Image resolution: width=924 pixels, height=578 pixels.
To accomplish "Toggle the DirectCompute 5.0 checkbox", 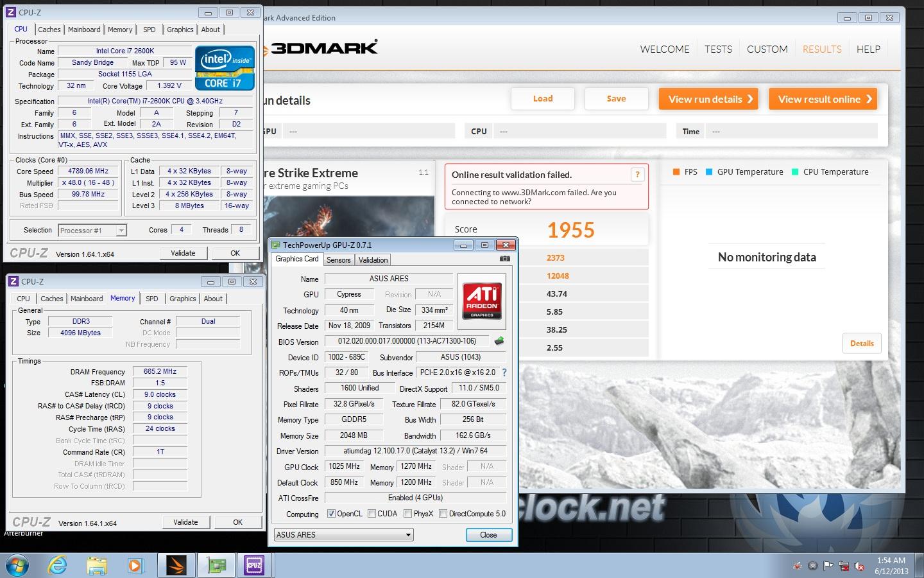I will tap(443, 514).
